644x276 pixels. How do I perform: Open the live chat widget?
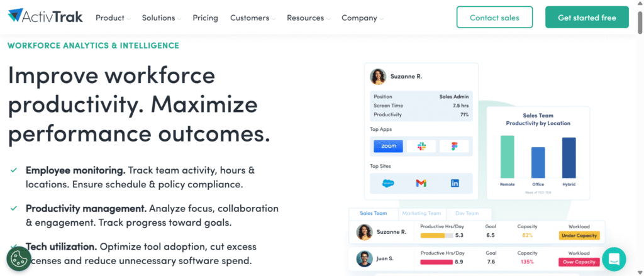point(614,258)
